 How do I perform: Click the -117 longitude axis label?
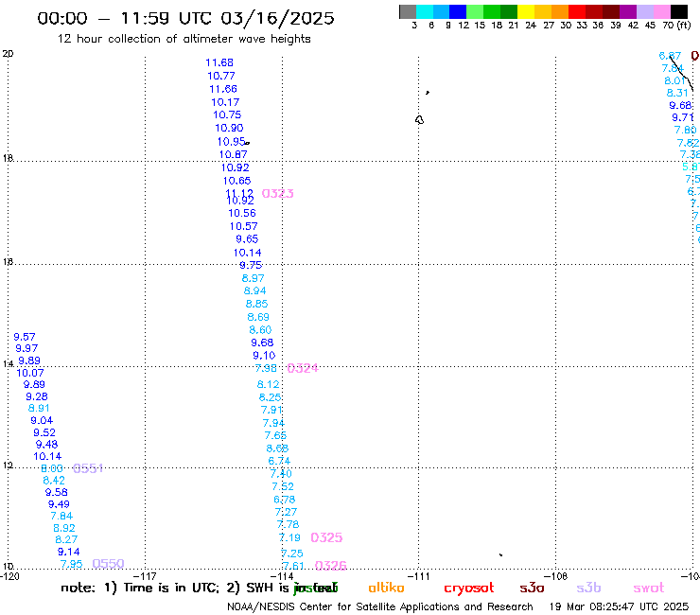(145, 576)
